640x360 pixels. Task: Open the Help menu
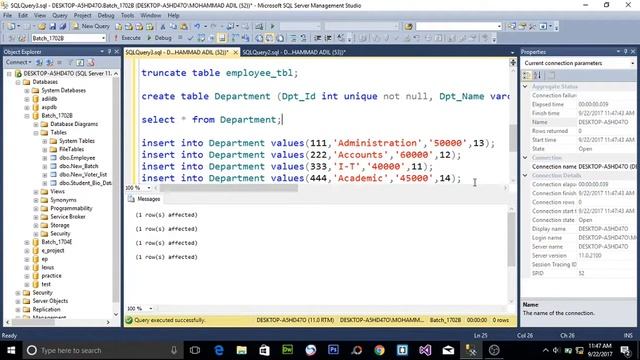173,16
